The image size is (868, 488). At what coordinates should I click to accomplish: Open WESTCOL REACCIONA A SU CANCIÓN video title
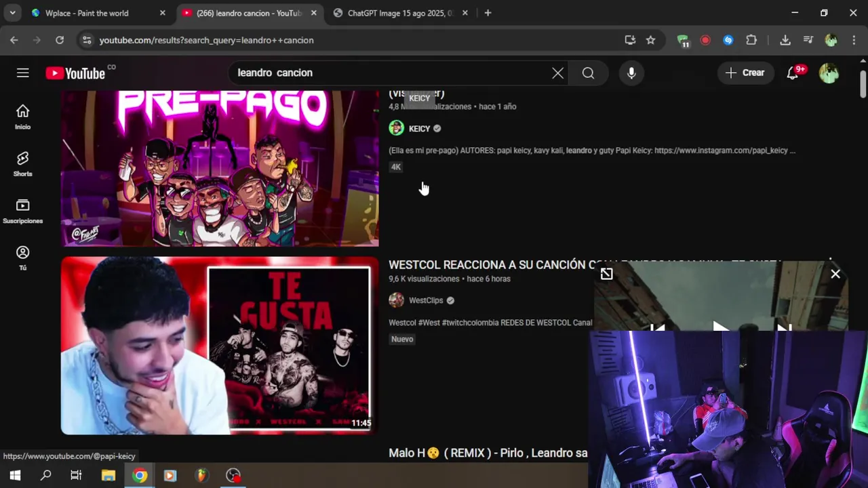pos(491,264)
